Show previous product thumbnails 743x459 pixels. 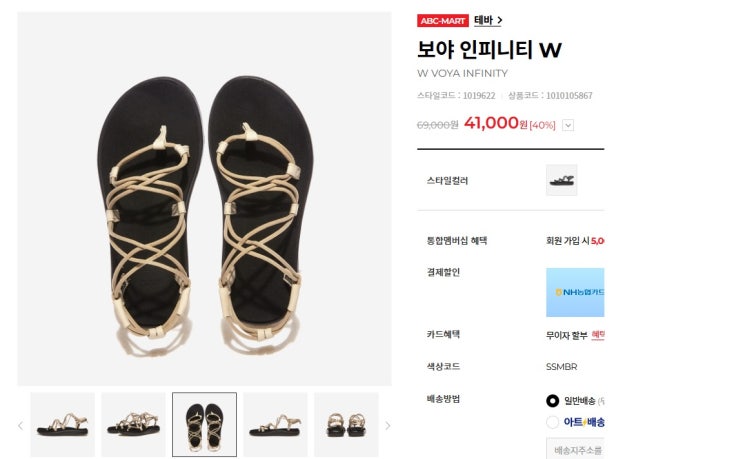coord(20,425)
